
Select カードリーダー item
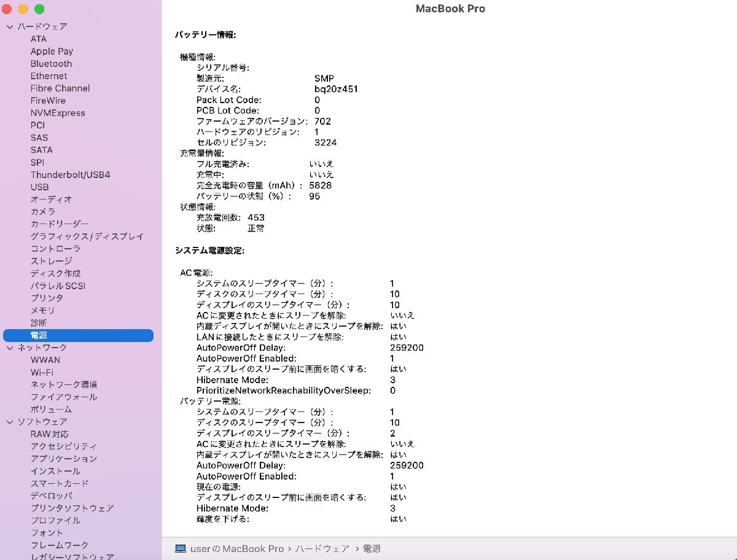(60, 224)
